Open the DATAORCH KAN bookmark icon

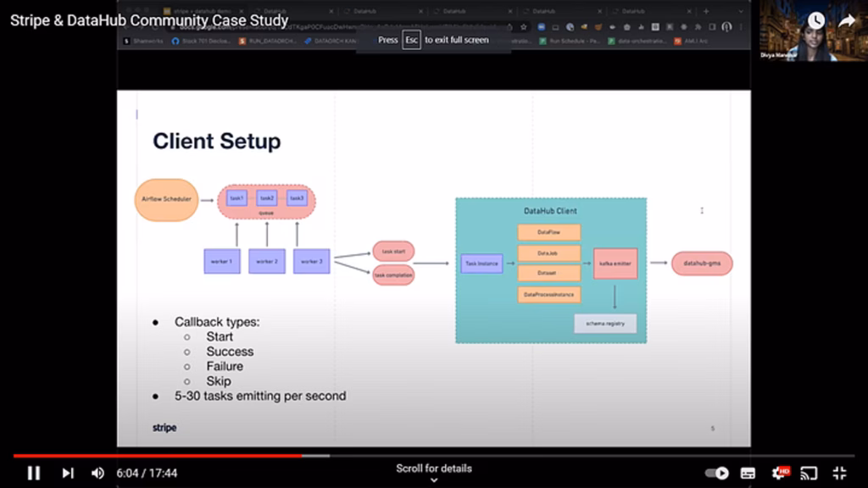point(308,39)
